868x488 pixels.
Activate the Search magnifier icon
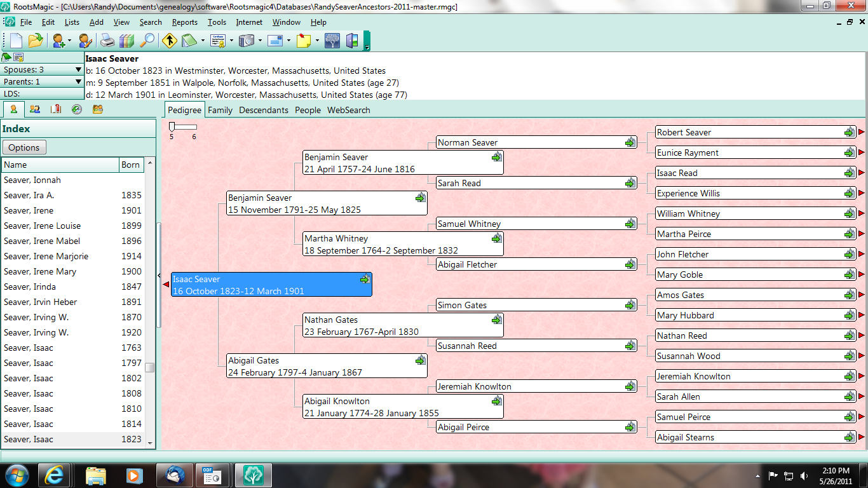[148, 41]
